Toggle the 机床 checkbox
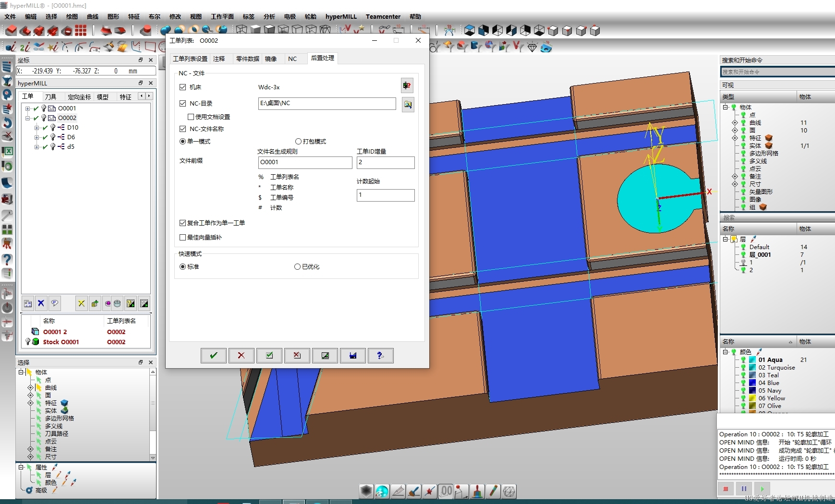This screenshot has width=835, height=504. point(182,87)
